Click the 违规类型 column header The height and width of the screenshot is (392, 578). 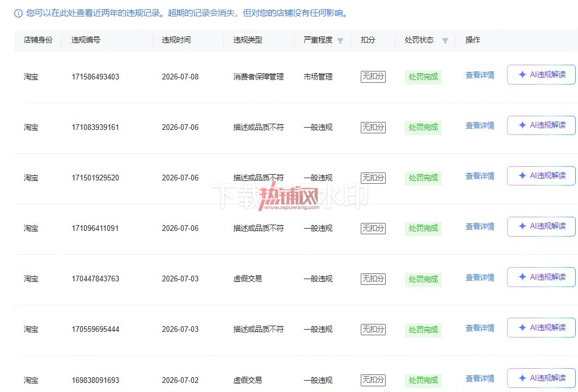click(x=248, y=40)
